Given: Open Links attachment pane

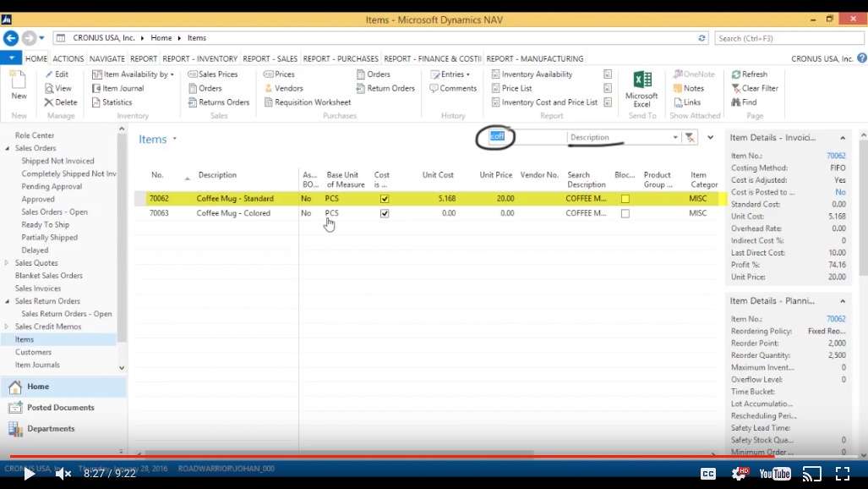Looking at the screenshot, I should 687,102.
